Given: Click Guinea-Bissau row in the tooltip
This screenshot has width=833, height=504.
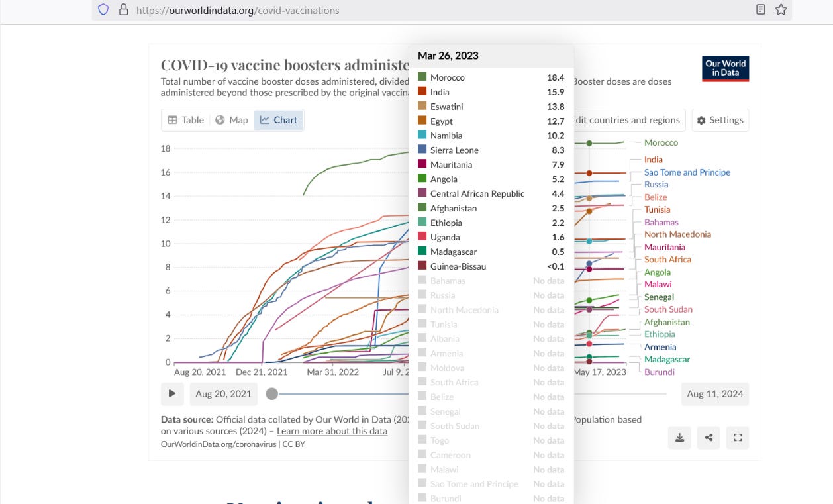Looking at the screenshot, I should 491,266.
